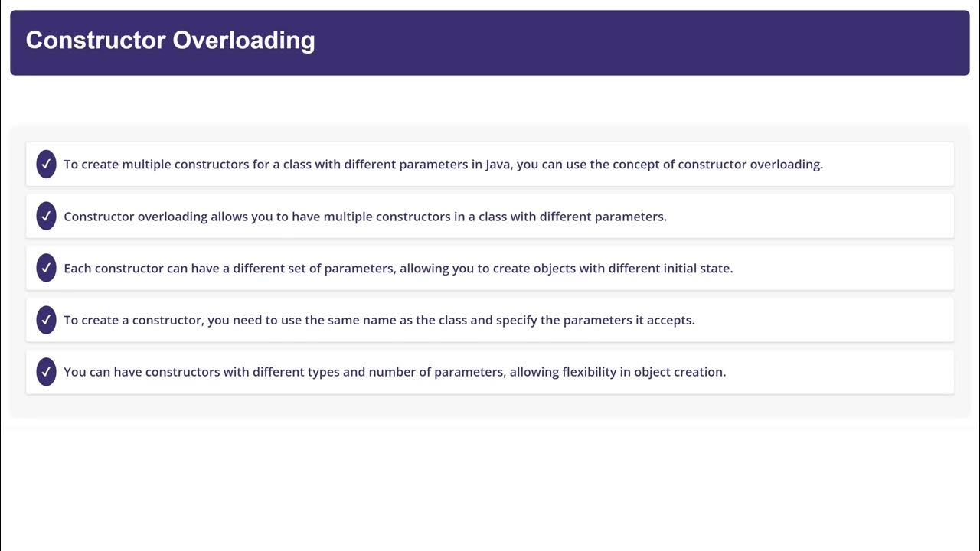Click the checkmark before 'To create a constructor'
The width and height of the screenshot is (980, 551).
click(46, 320)
